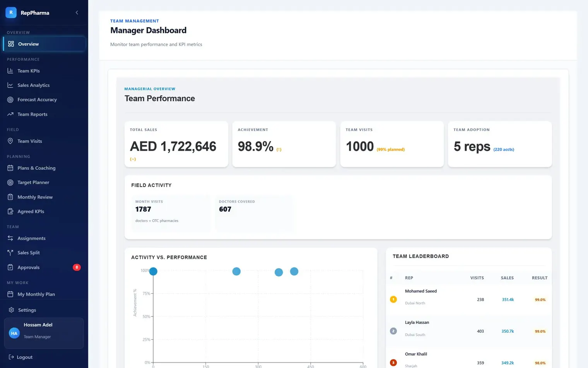588x368 pixels.
Task: Click the red Approvals badge showing 8
Action: [77, 267]
